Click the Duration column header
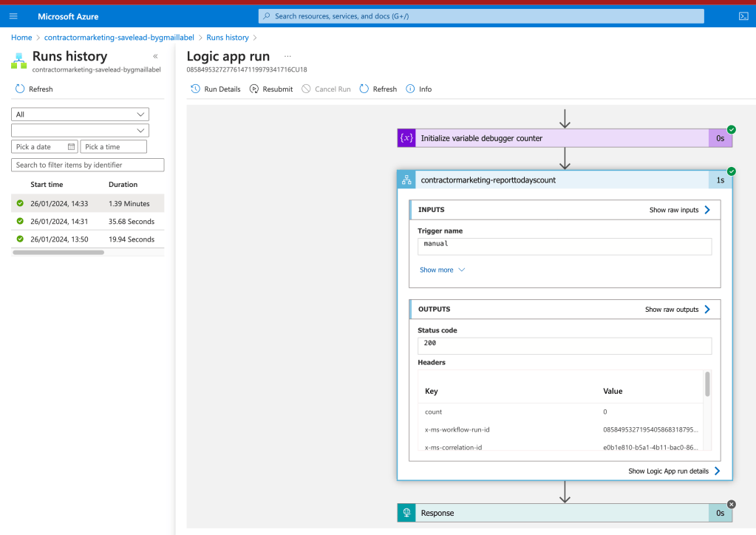This screenshot has width=756, height=535. (x=123, y=184)
